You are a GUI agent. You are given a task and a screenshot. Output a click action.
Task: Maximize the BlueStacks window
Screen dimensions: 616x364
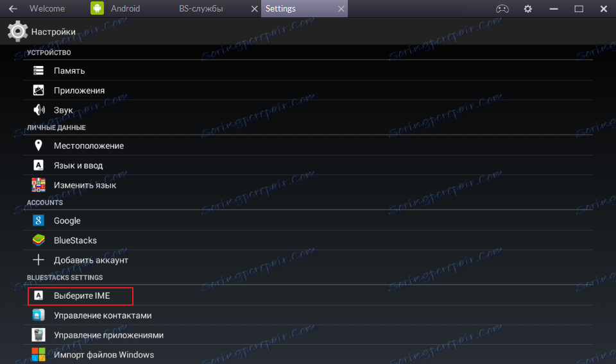(x=579, y=8)
